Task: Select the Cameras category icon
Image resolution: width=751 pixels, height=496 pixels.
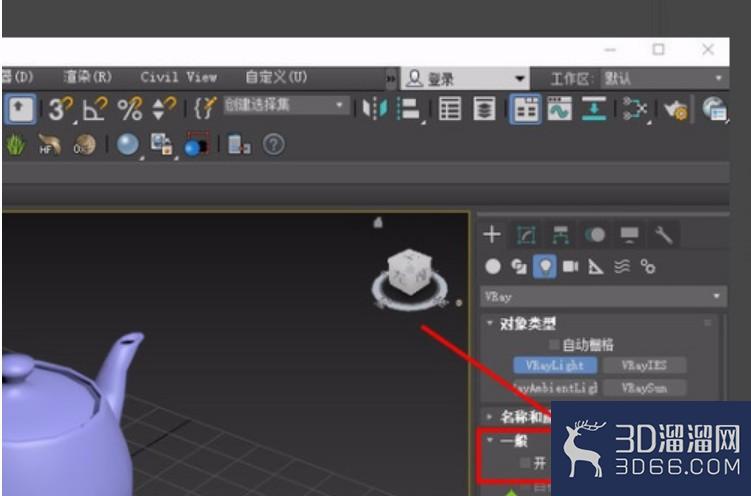Action: [570, 267]
